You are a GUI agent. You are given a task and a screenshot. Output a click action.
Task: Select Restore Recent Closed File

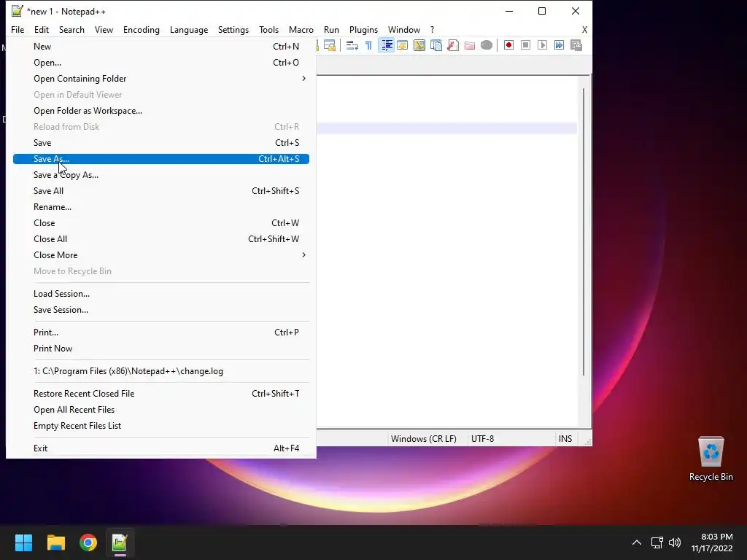(x=161, y=394)
